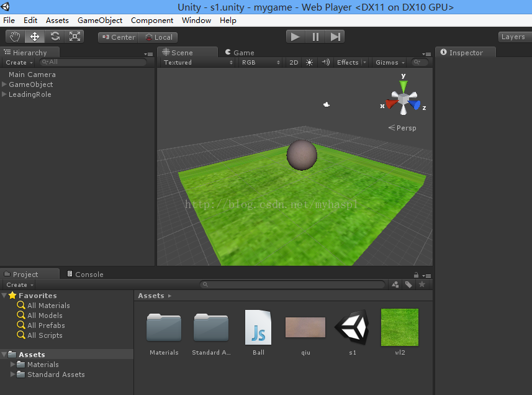The image size is (532, 395).
Task: Open the Assets menu
Action: click(57, 20)
